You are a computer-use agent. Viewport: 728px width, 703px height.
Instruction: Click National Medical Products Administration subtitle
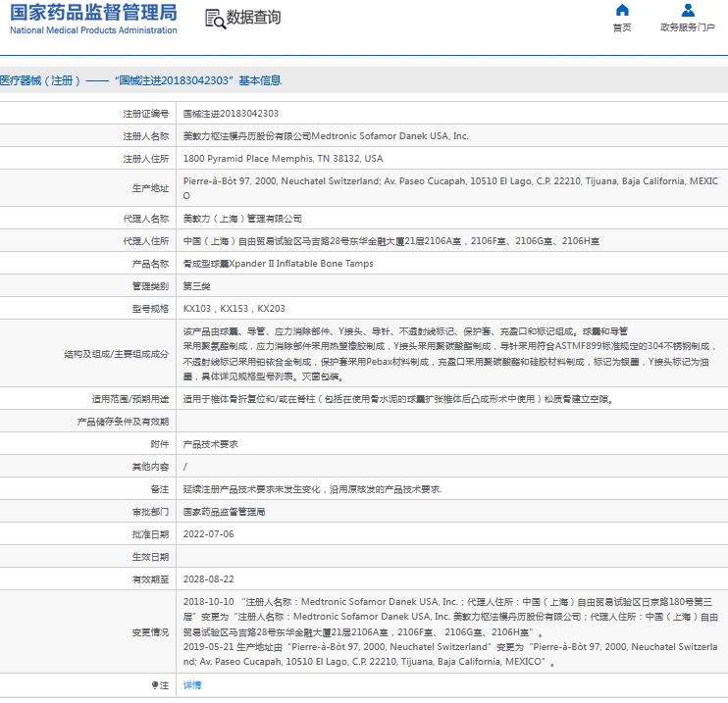click(x=93, y=30)
